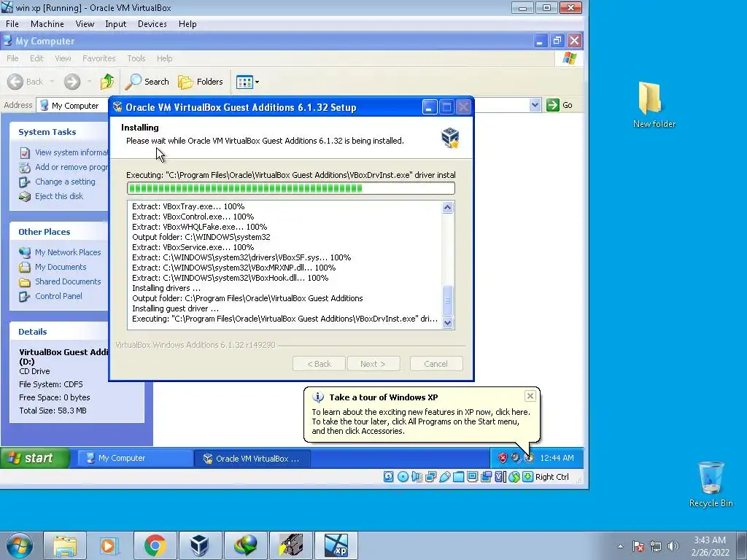Screen dimensions: 747x560
Task: Open the Tools menu in My Computer
Action: click(136, 58)
